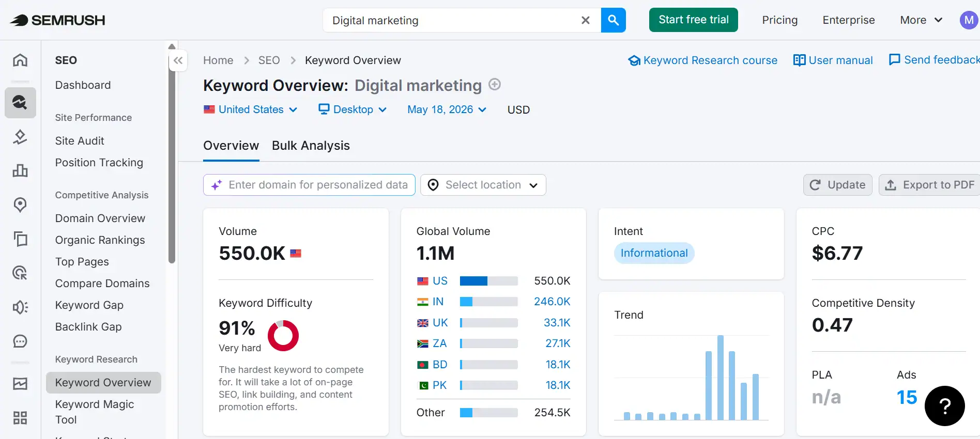Image resolution: width=980 pixels, height=439 pixels.
Task: Click Enter domain for personalized data field
Action: click(309, 185)
